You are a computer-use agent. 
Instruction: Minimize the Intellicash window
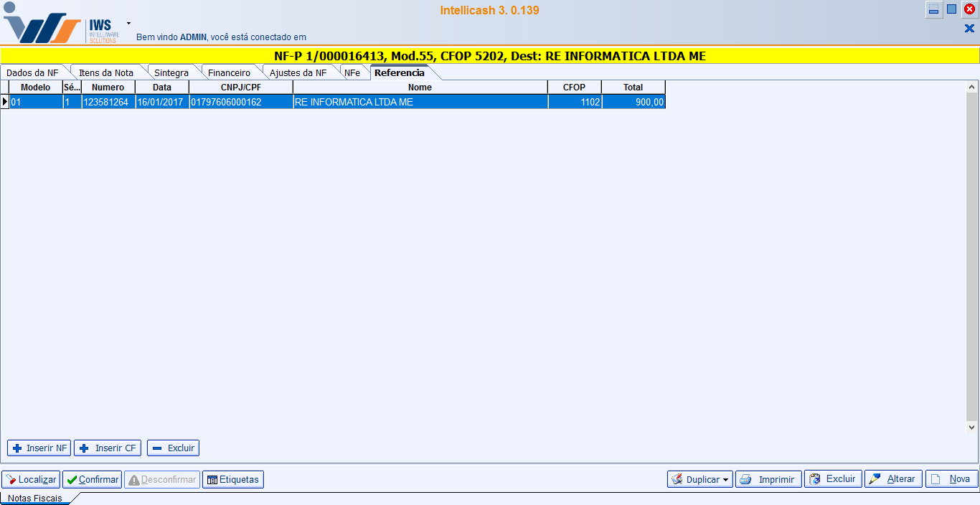(x=934, y=9)
